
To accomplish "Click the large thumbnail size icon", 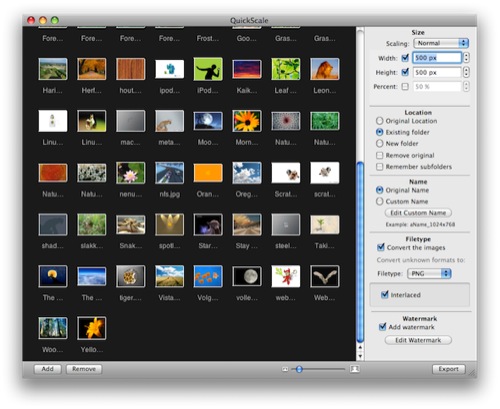I will coord(355,369).
